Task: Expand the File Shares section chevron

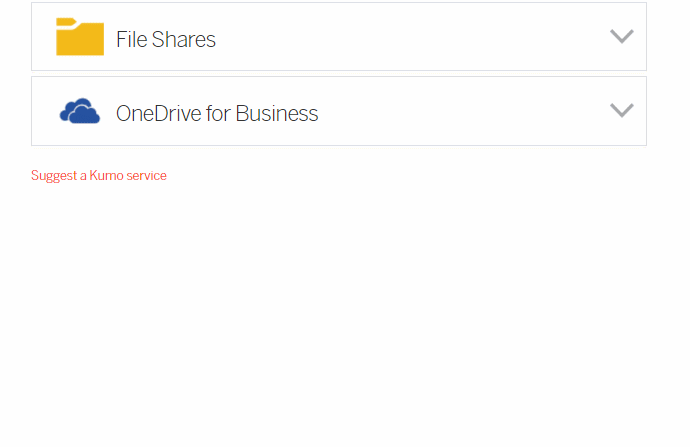Action: click(622, 37)
